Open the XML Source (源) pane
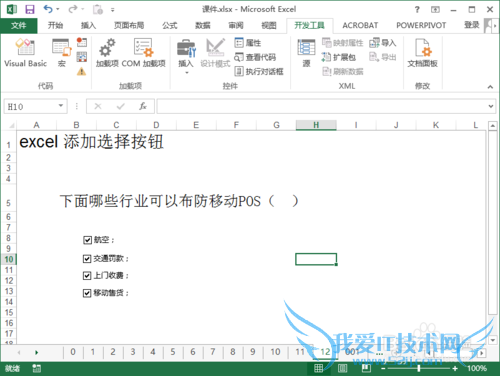Image resolution: width=500 pixels, height=376 pixels. (306, 53)
